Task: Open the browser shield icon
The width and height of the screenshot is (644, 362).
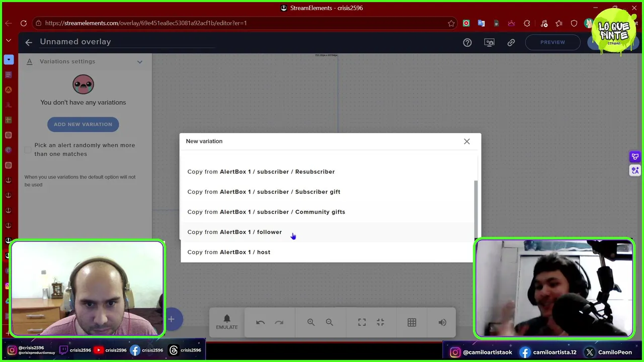Action: click(x=574, y=23)
